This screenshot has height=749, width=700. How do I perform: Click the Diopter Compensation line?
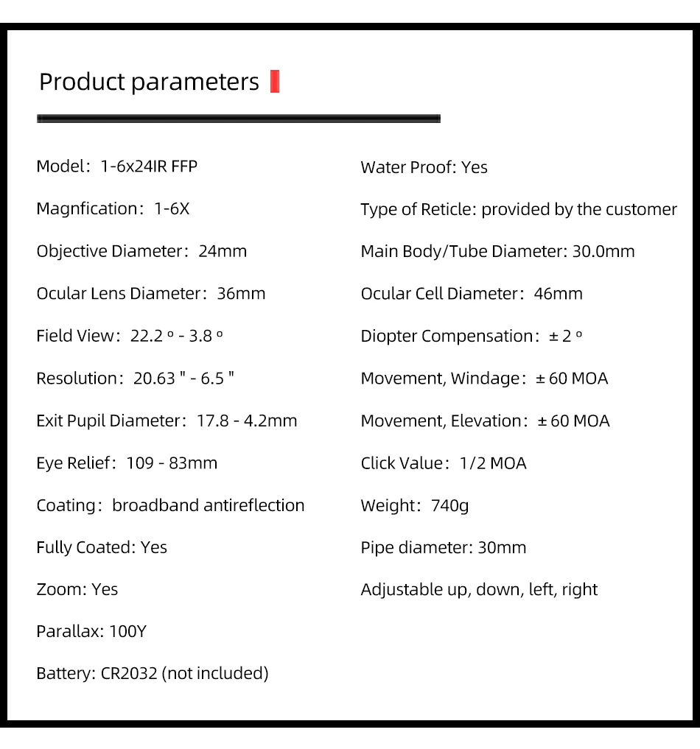[x=472, y=336]
